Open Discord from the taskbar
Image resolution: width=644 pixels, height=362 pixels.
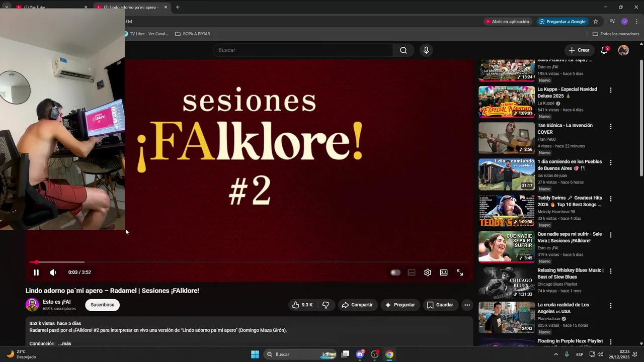point(360,354)
